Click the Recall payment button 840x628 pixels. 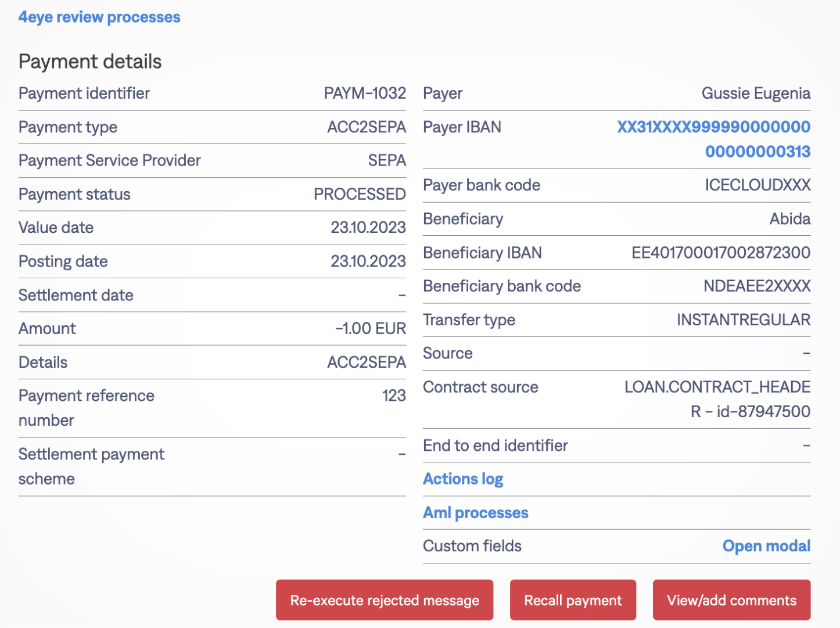click(572, 600)
